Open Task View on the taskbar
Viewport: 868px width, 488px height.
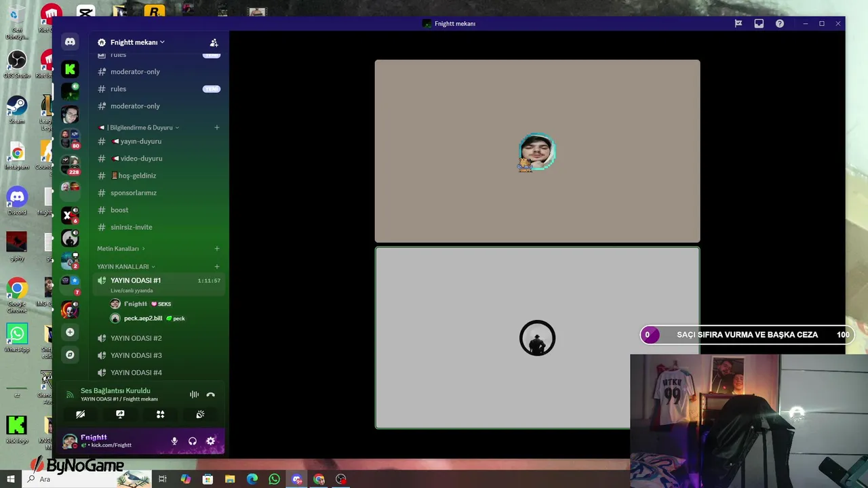[163, 479]
